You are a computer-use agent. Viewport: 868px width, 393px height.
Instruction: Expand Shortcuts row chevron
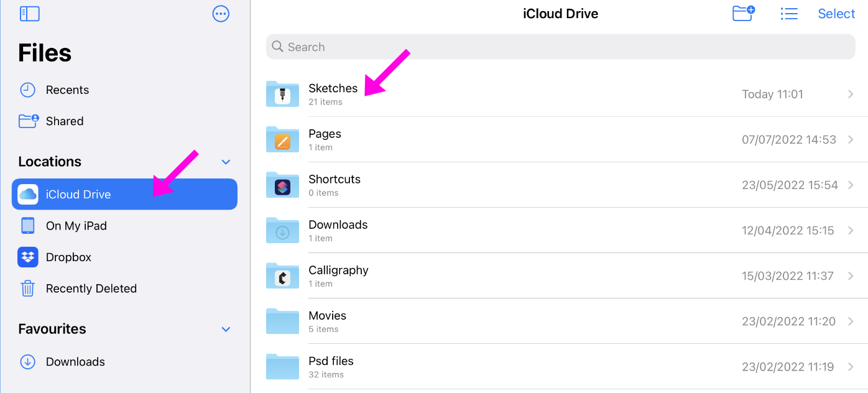851,185
